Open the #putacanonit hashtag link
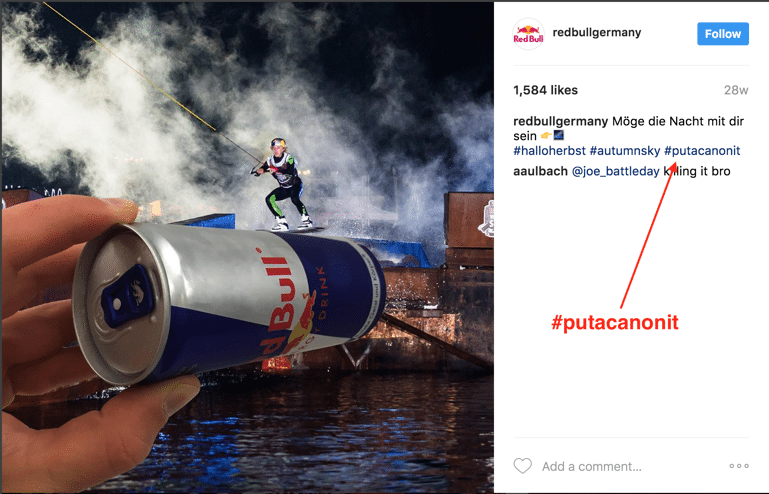Viewport: 769px width, 494px height. [x=702, y=151]
